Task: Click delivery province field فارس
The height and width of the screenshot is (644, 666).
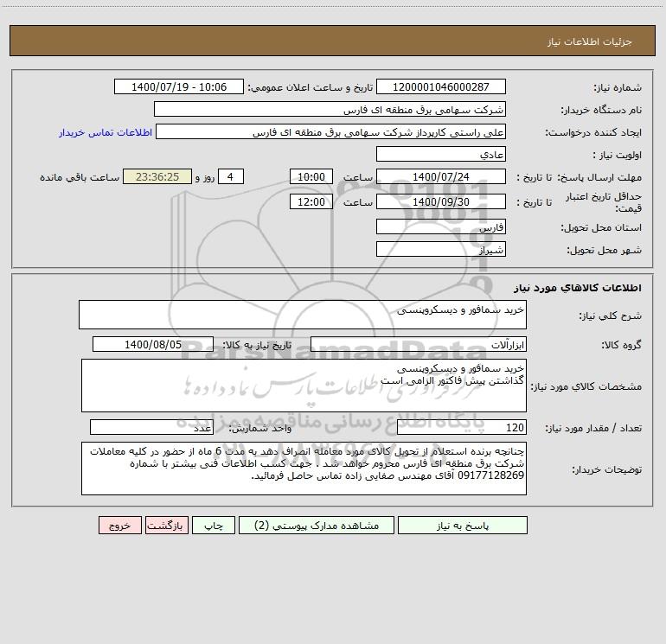Action: coord(441,226)
